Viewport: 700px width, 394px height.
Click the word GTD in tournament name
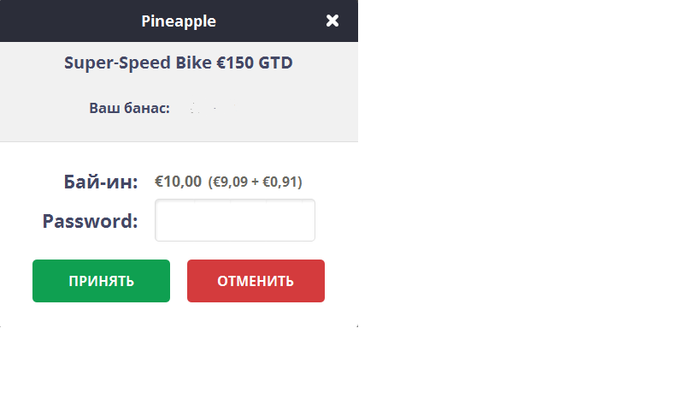click(275, 62)
